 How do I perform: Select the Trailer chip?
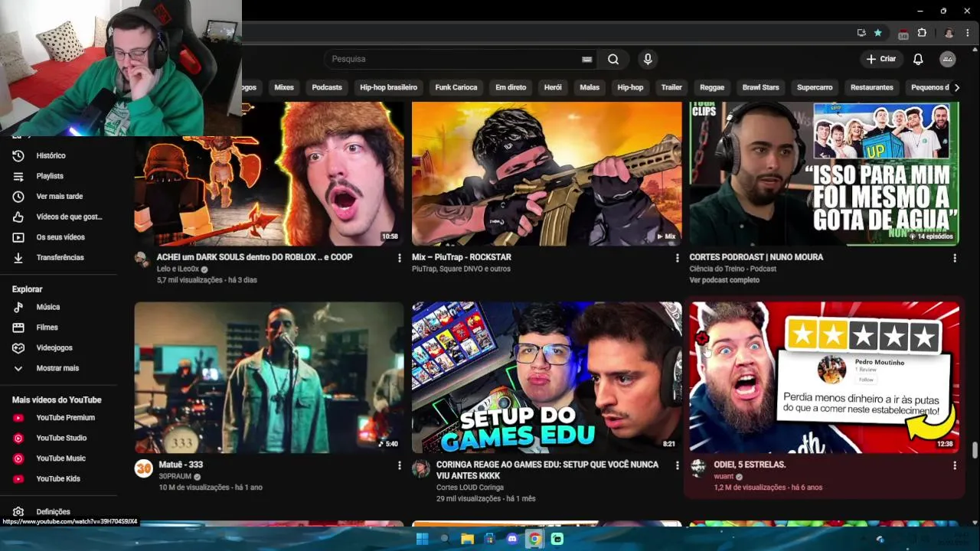click(671, 87)
